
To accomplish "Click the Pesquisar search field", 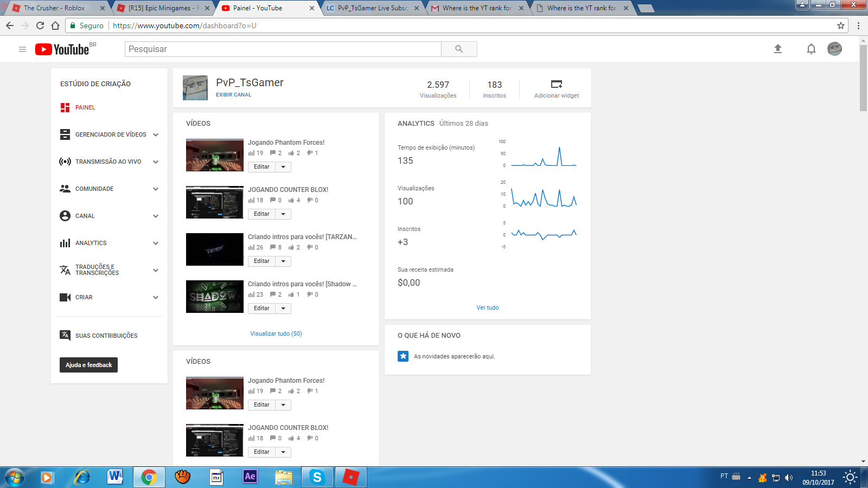I will 283,49.
